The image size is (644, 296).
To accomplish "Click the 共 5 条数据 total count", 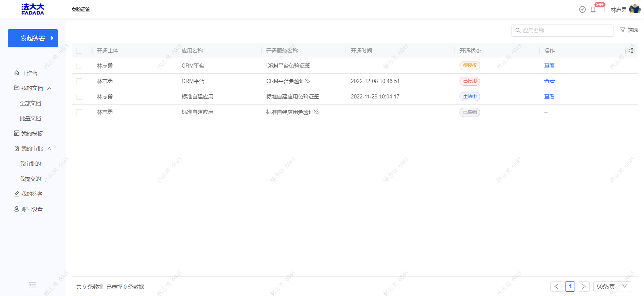I will coord(90,287).
